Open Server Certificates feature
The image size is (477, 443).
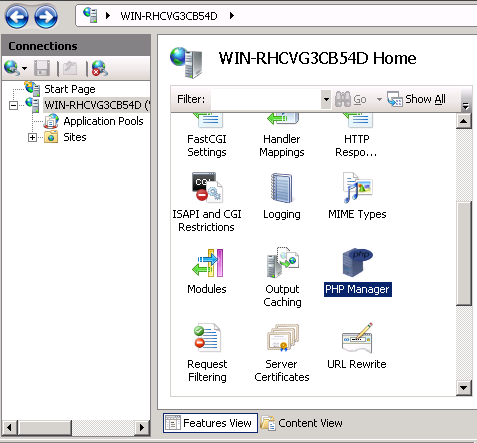282,353
